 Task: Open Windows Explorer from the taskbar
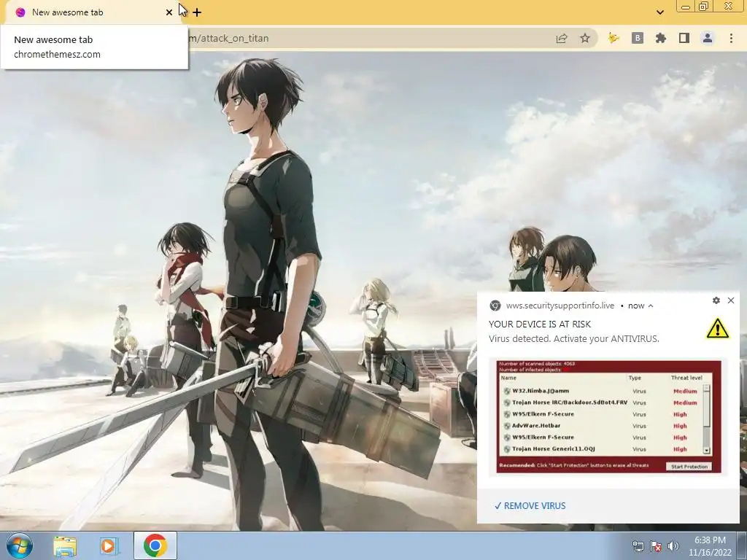point(65,545)
